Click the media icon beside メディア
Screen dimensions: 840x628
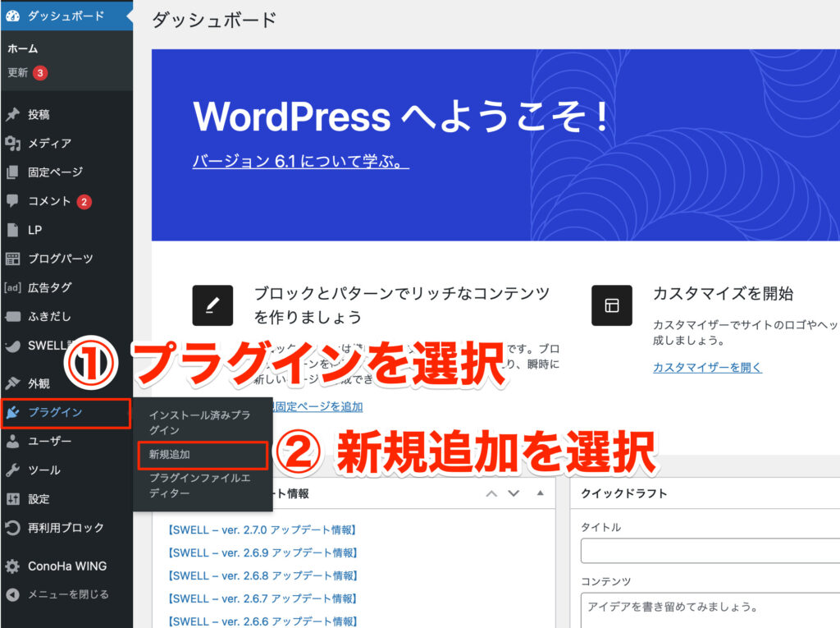tap(12, 143)
